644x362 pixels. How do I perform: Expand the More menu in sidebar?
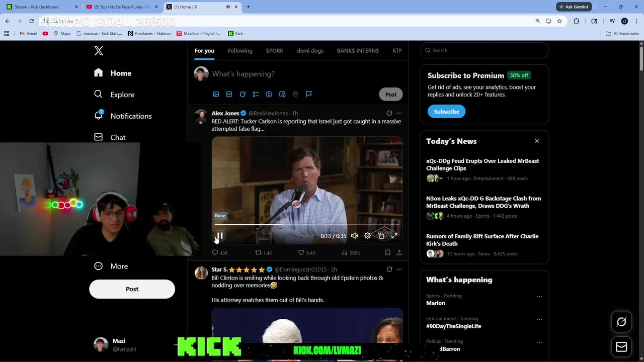[x=111, y=266]
